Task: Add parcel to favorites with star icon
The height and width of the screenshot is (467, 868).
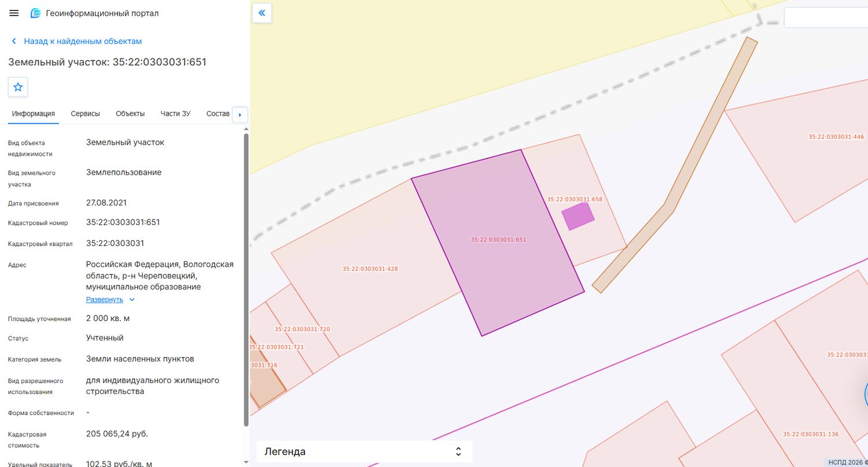Action: click(x=18, y=87)
